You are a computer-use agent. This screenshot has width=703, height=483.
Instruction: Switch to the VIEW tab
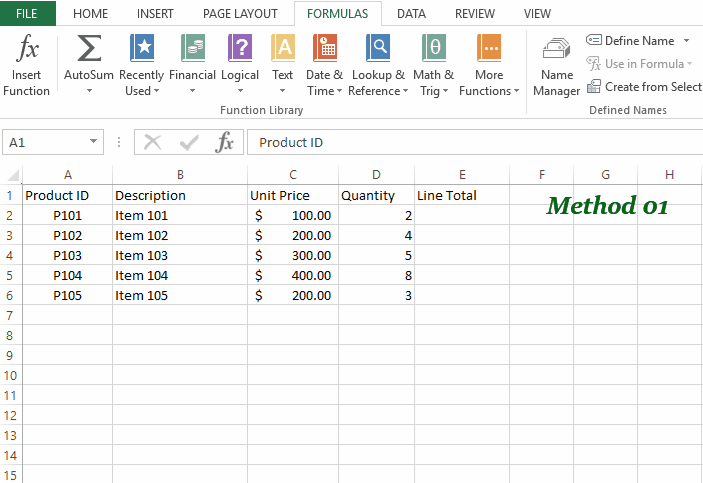pos(537,13)
